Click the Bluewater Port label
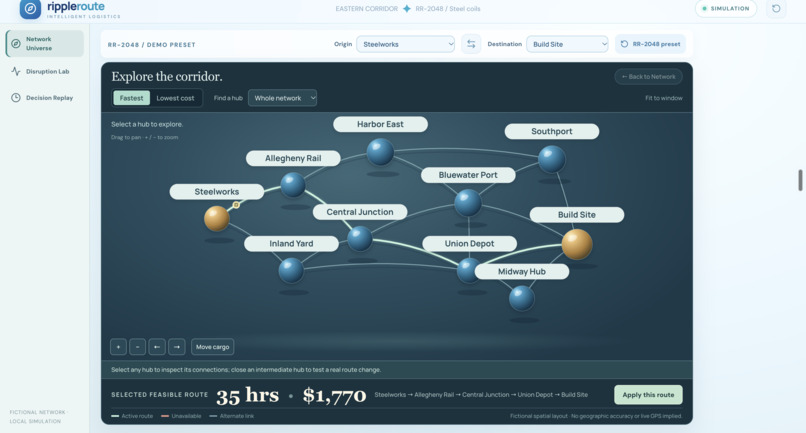 [x=468, y=175]
